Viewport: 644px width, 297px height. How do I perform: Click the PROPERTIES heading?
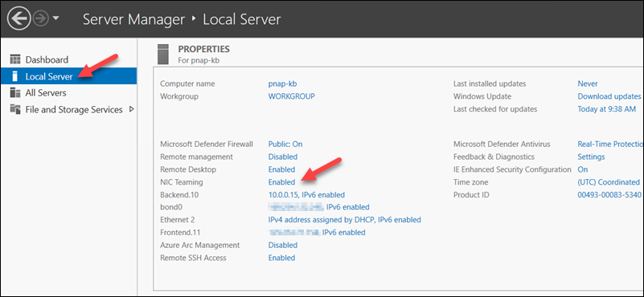[x=203, y=49]
